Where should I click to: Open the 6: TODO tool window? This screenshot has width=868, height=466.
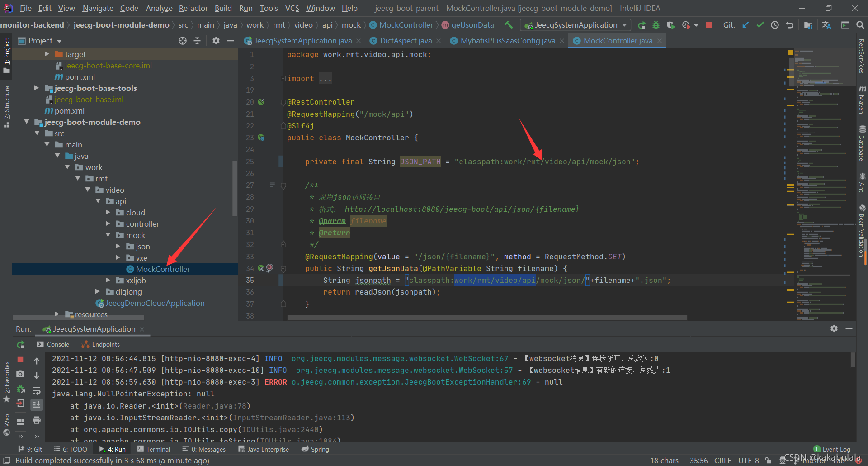(71, 449)
